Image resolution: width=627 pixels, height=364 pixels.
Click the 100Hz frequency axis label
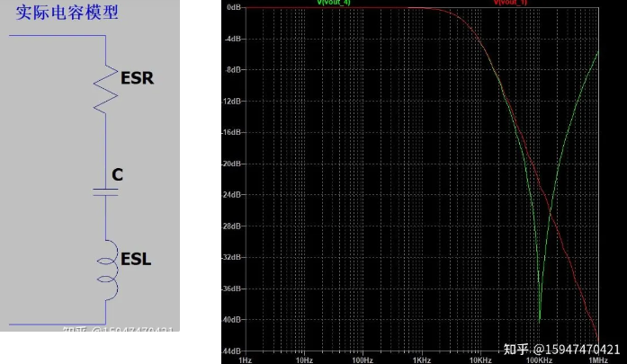tap(363, 360)
